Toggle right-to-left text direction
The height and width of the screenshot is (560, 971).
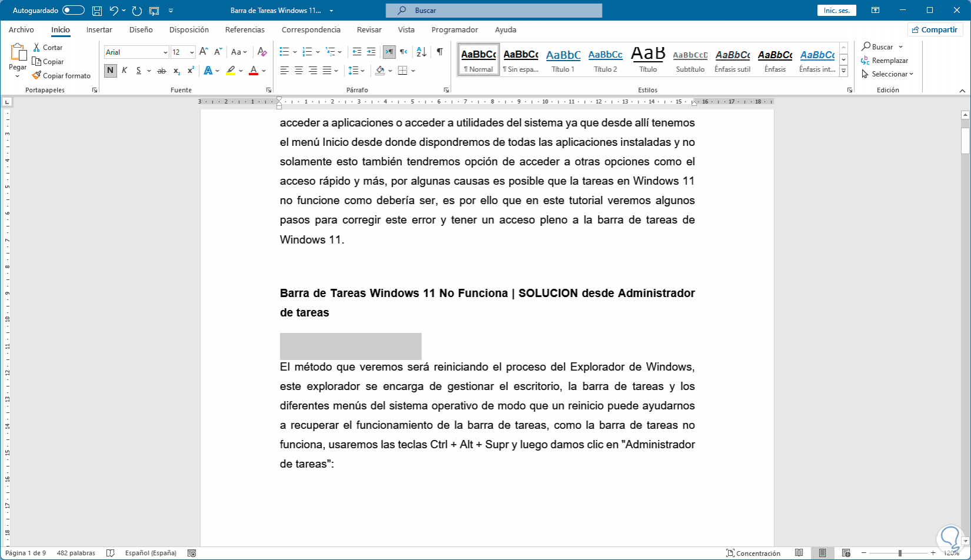(x=403, y=52)
